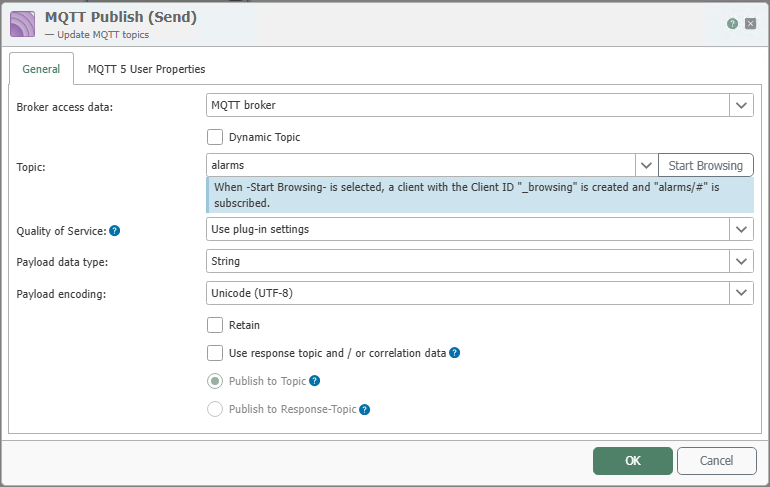Click the Start Browsing button
Viewport: 770px width, 487px height.
coord(706,165)
